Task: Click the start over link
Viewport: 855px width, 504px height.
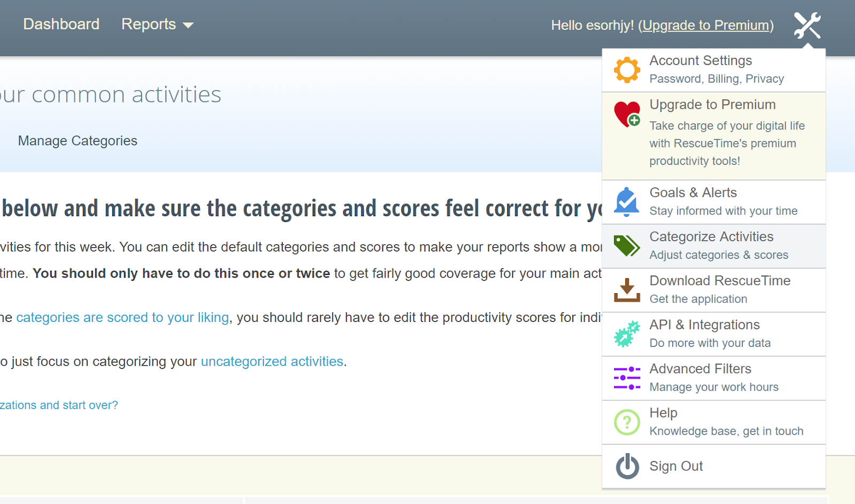Action: (59, 405)
